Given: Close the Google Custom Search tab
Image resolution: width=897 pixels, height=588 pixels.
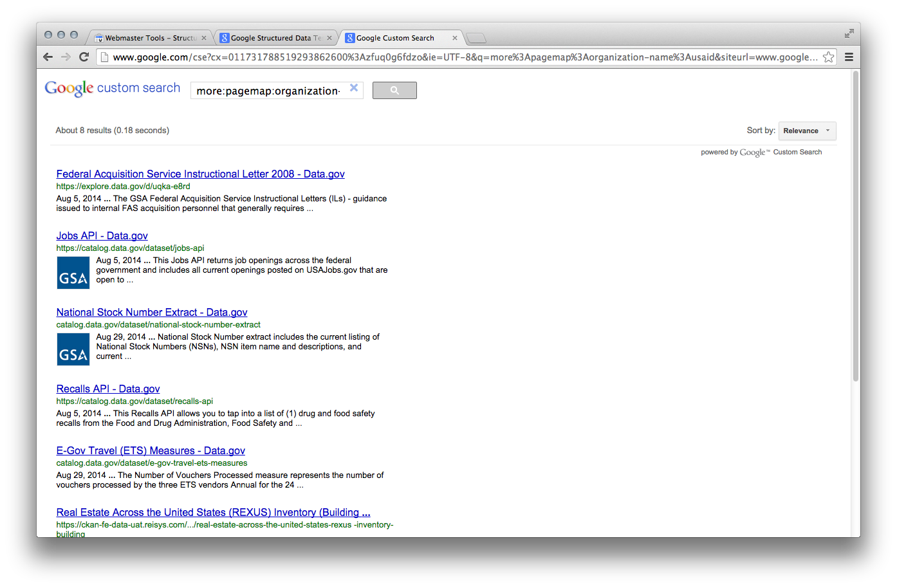Looking at the screenshot, I should [455, 38].
